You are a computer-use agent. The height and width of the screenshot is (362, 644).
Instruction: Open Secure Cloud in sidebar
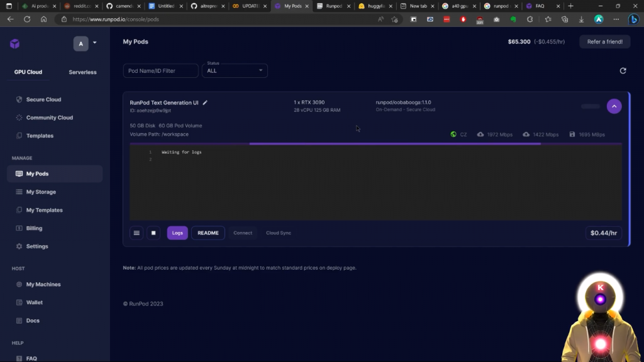43,99
